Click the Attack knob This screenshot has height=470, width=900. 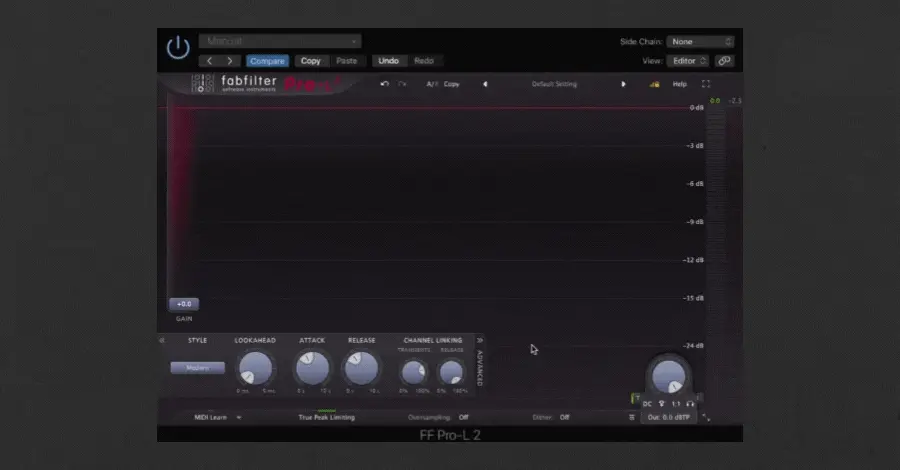(x=312, y=368)
